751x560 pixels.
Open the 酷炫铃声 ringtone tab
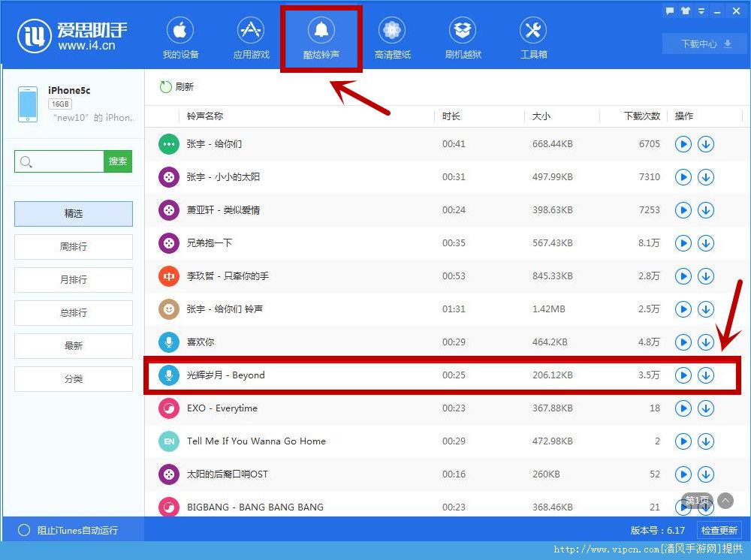pos(321,38)
